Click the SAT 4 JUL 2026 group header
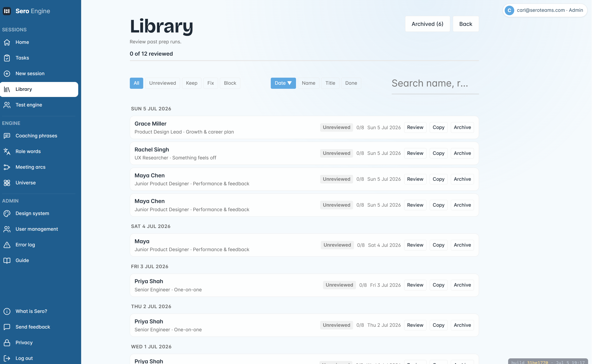592x364 pixels. pyautogui.click(x=151, y=226)
